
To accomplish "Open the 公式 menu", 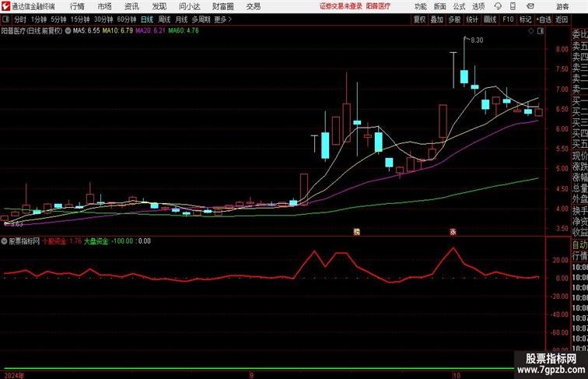I will pos(459,6).
